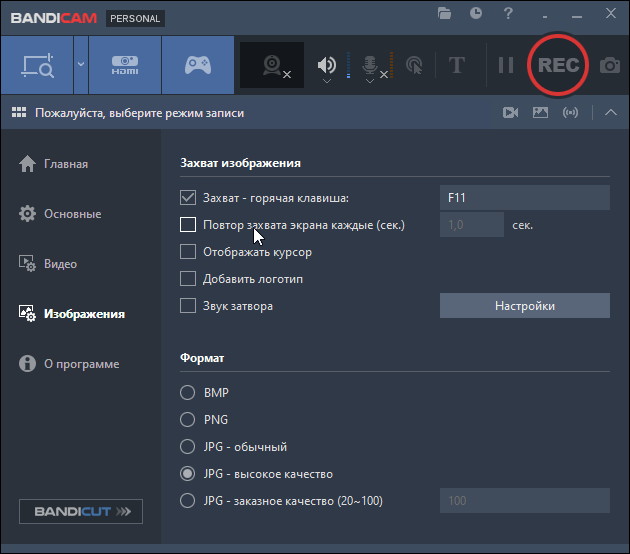The image size is (630, 554).
Task: Enable Добавить логотип checkbox
Action: point(188,279)
